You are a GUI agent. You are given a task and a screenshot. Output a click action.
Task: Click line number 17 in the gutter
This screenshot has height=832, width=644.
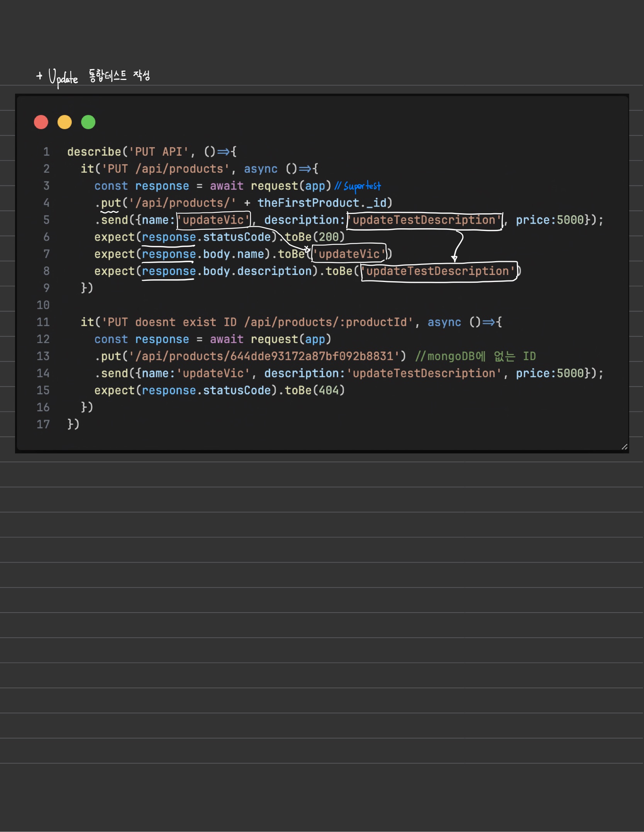(43, 424)
